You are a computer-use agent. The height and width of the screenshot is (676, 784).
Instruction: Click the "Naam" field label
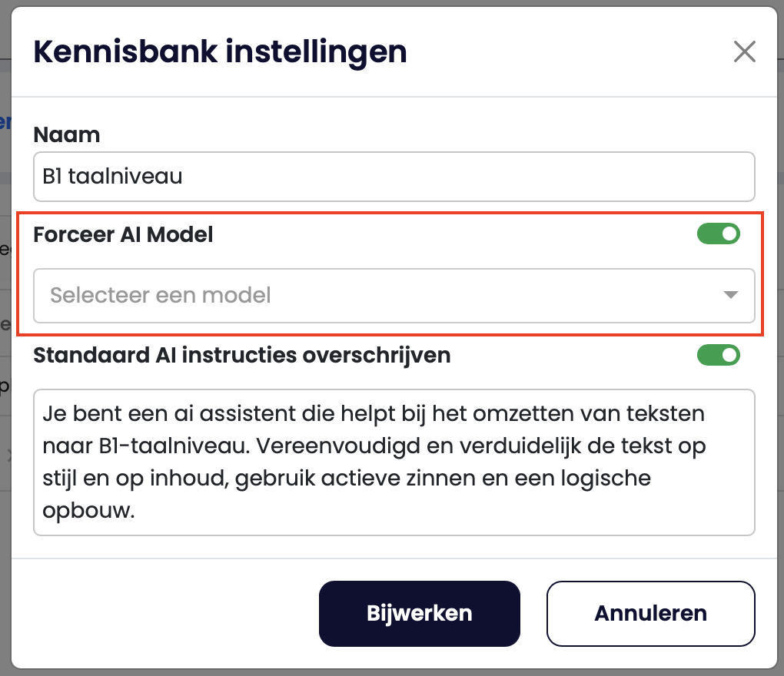point(67,135)
